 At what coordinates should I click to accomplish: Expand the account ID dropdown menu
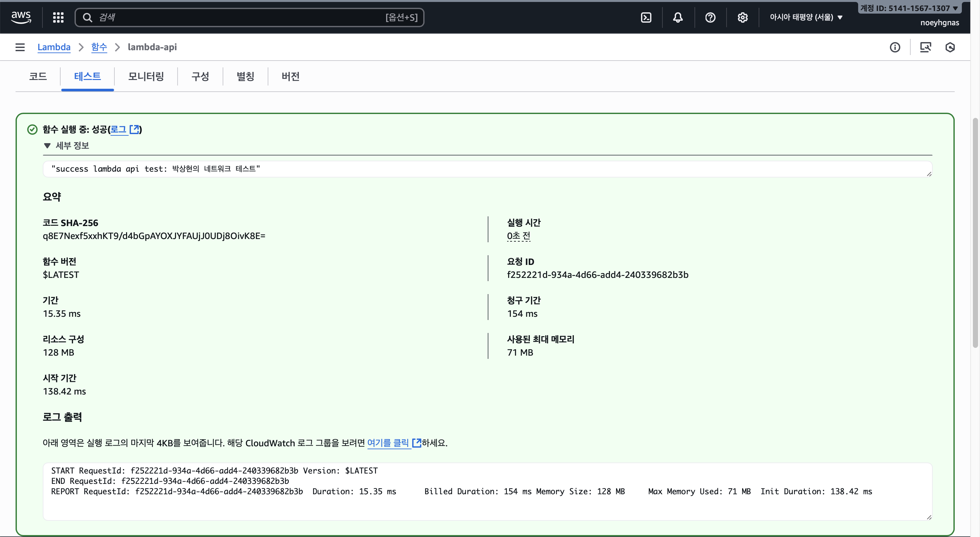[x=909, y=8]
